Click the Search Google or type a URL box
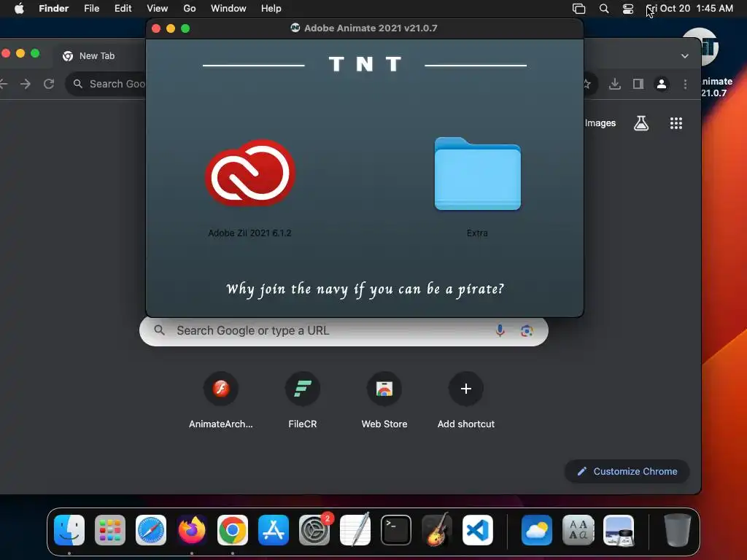 tap(344, 330)
